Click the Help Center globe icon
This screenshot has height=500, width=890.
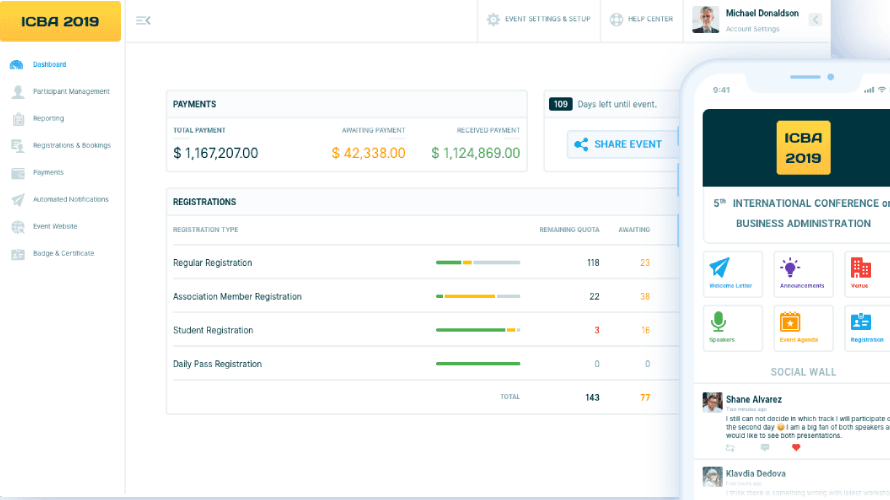(616, 19)
